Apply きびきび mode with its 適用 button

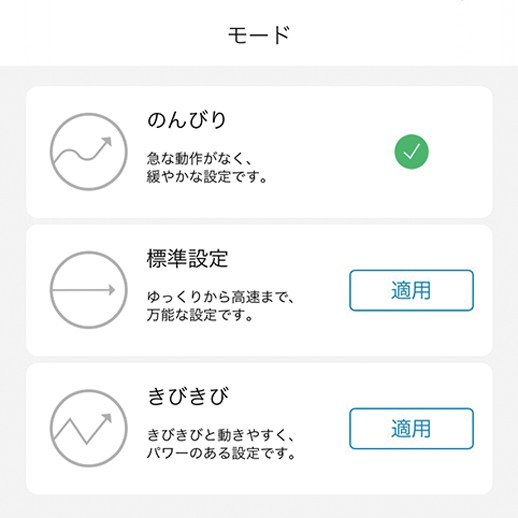[x=411, y=428]
